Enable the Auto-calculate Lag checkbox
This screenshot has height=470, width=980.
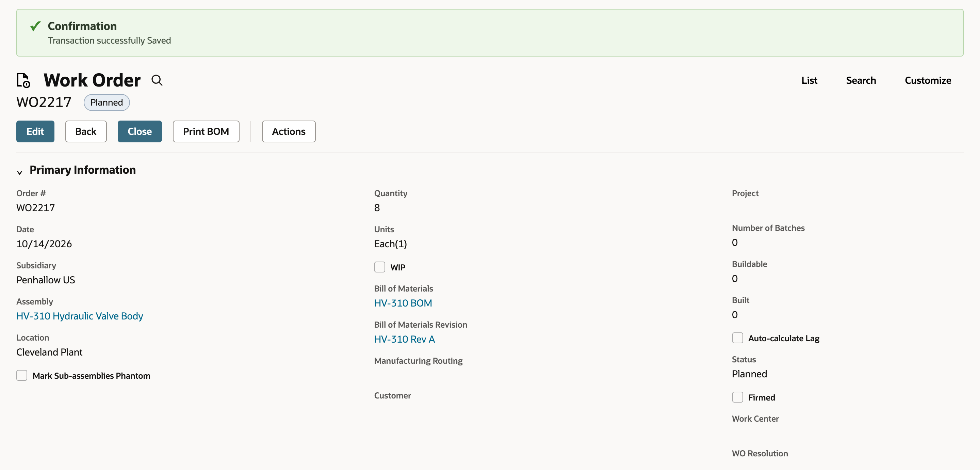pos(737,338)
